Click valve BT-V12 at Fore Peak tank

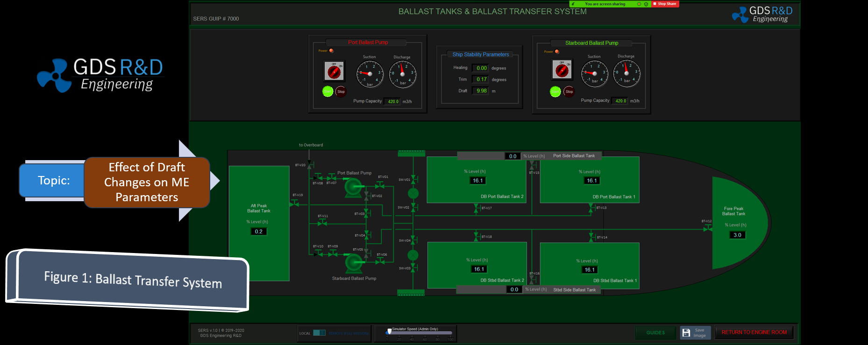(708, 228)
